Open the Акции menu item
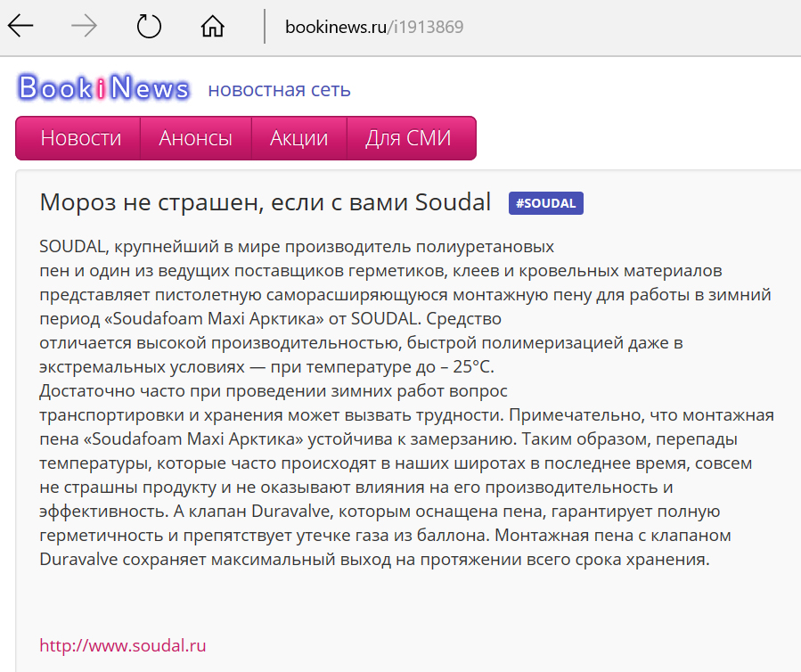801x672 pixels. pos(298,138)
